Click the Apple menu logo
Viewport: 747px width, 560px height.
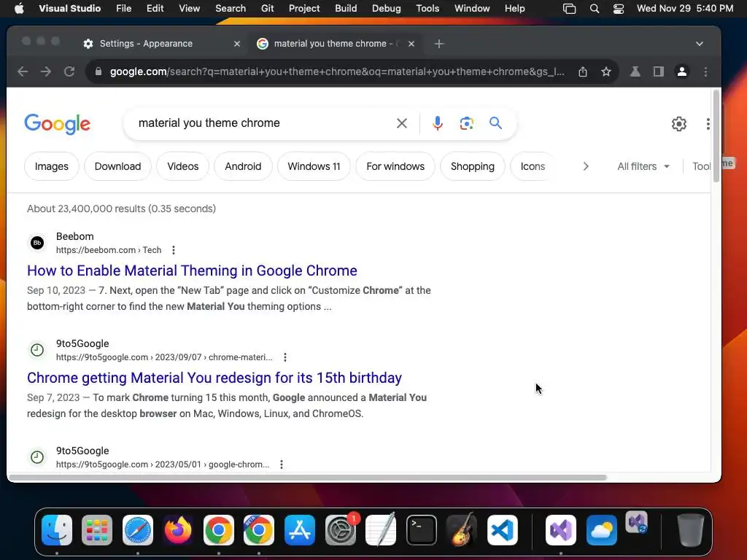pyautogui.click(x=19, y=8)
